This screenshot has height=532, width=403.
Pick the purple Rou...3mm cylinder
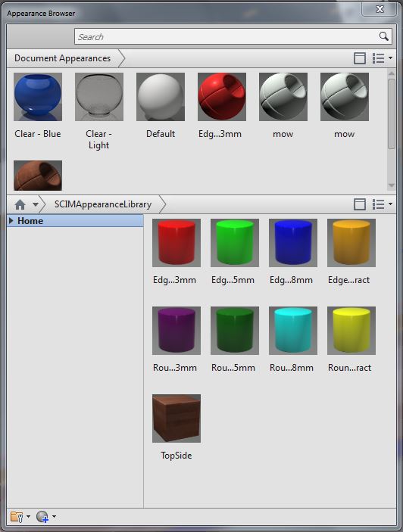click(x=177, y=331)
